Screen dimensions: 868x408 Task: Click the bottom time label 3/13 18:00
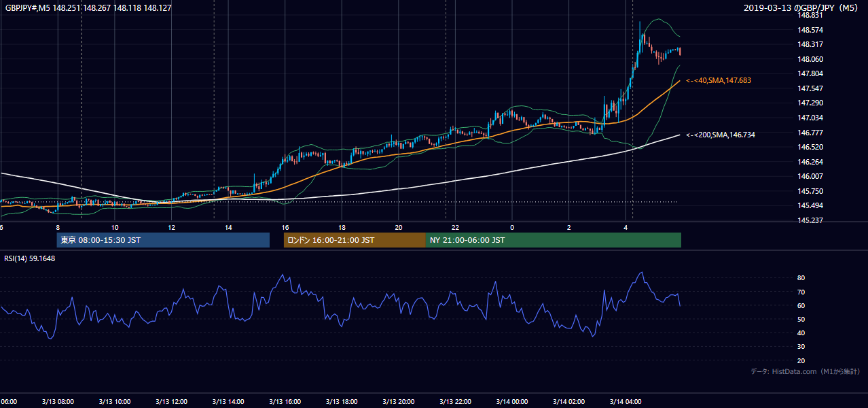[x=342, y=402]
